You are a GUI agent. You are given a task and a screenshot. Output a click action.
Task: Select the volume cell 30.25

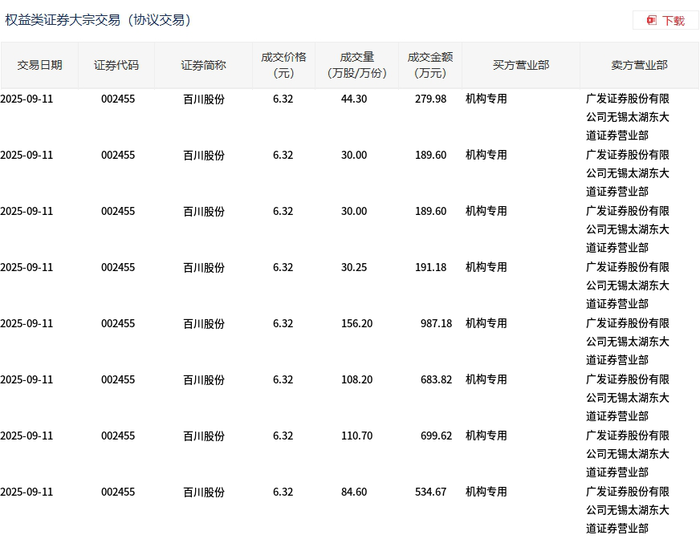354,267
